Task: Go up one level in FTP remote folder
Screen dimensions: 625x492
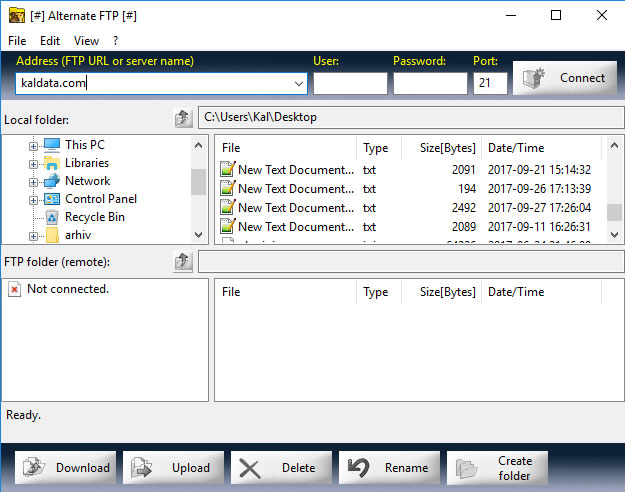Action: pyautogui.click(x=183, y=261)
